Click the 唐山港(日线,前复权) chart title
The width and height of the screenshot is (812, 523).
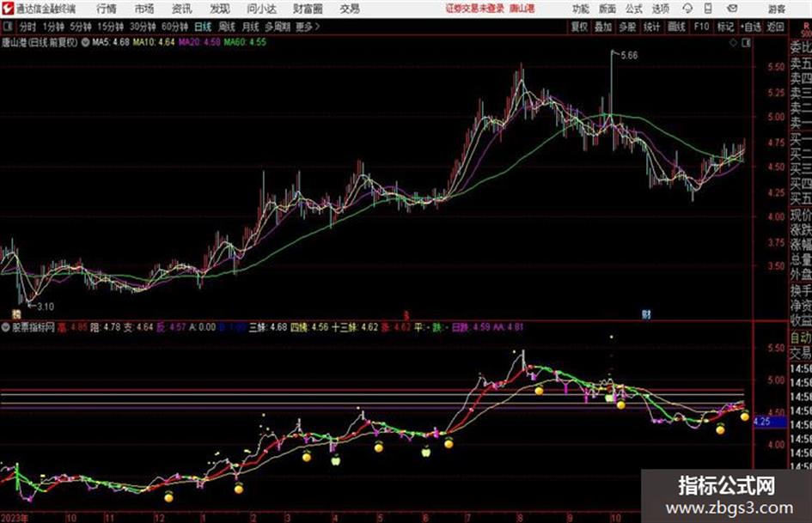coord(40,42)
